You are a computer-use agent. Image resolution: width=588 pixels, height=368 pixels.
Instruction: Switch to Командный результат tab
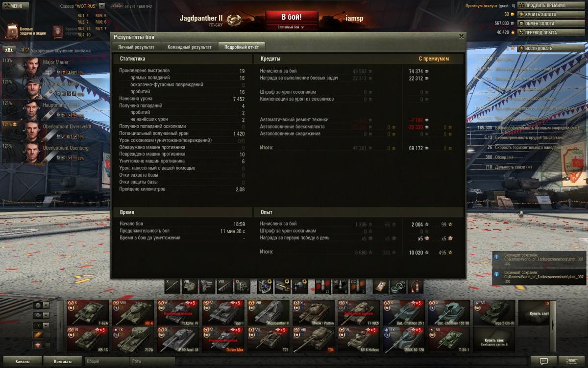(x=190, y=47)
